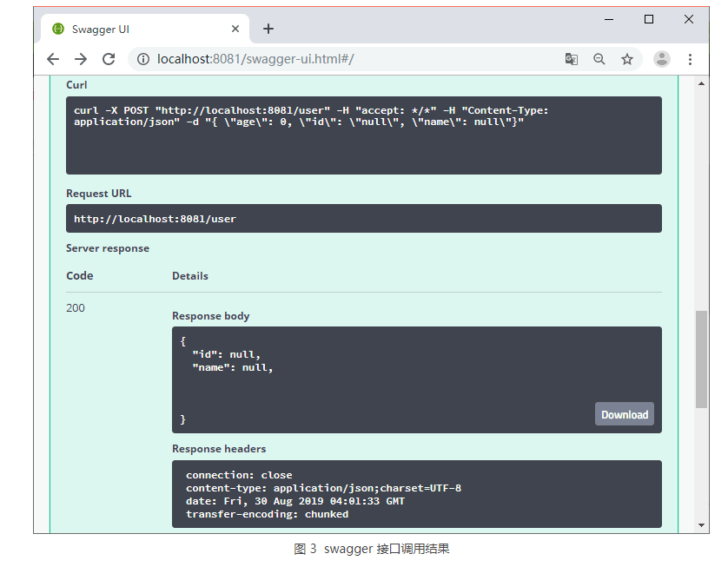Click the "name": null line

232,367
